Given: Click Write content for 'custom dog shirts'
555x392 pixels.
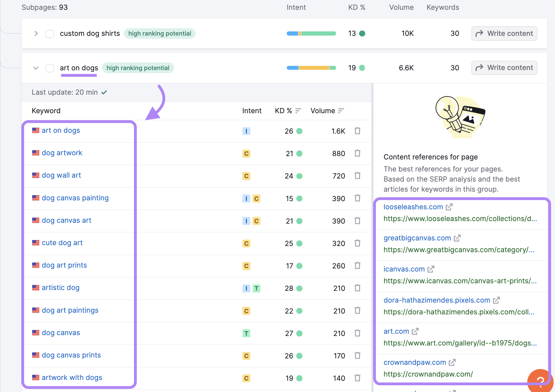Looking at the screenshot, I should 504,34.
